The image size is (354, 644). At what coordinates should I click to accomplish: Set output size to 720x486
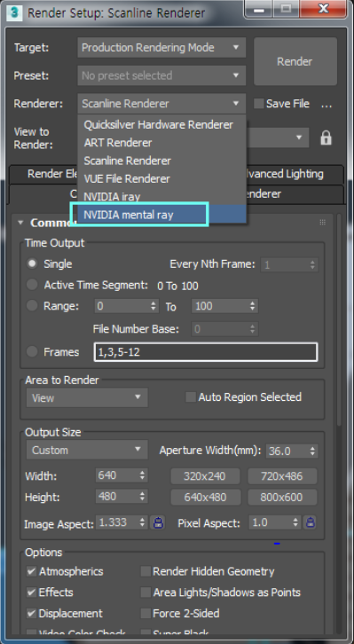click(282, 476)
